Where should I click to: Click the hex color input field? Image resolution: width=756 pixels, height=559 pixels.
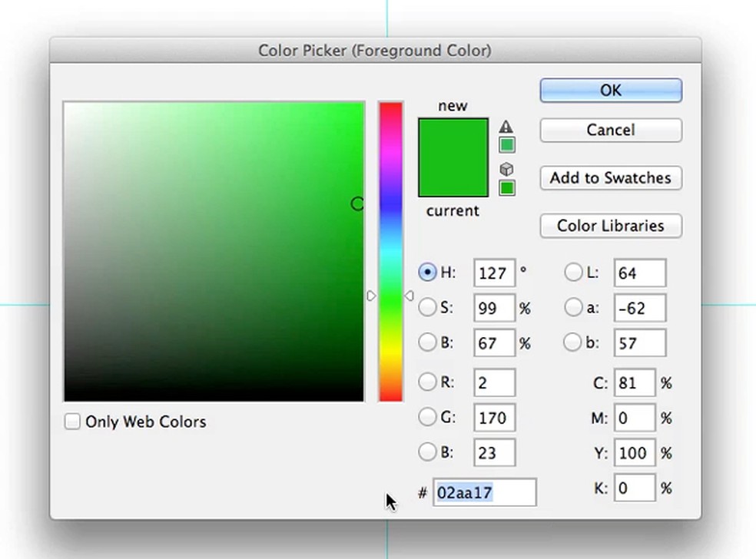click(x=485, y=493)
